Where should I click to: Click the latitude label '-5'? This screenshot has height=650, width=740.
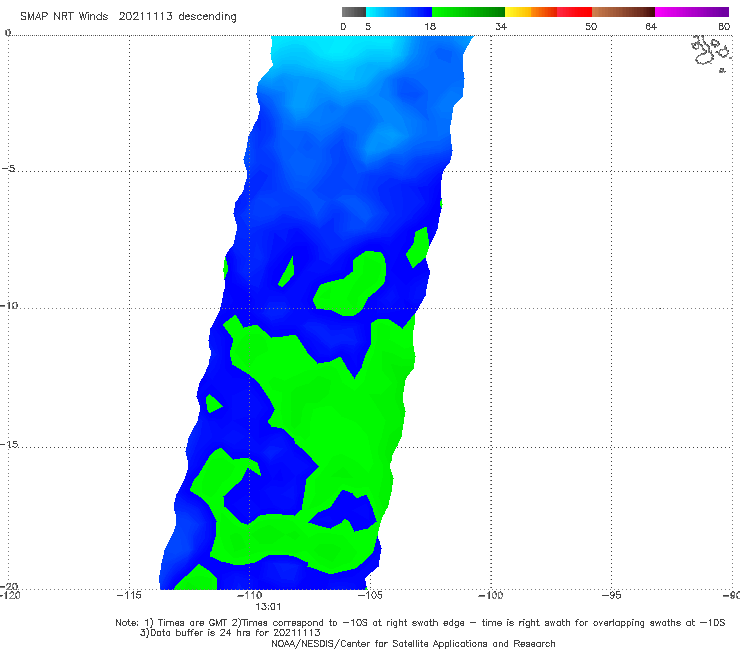(9, 169)
